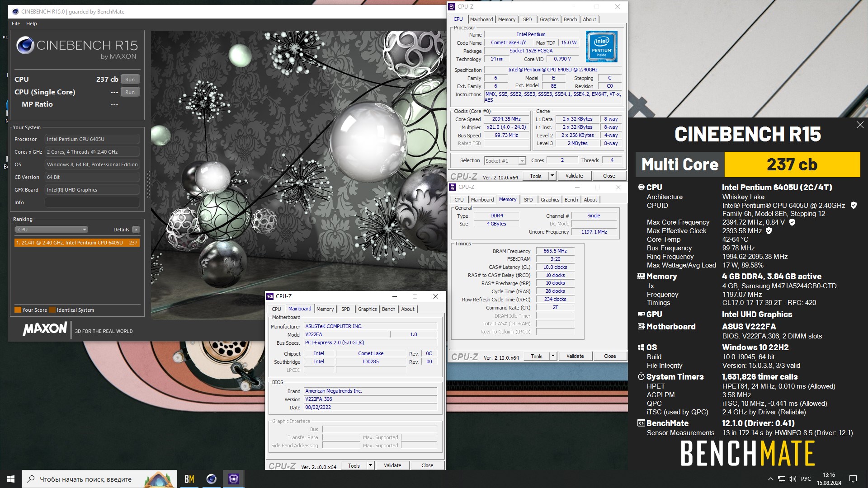Click Close button in CPU-Z Memory window

coord(610,356)
